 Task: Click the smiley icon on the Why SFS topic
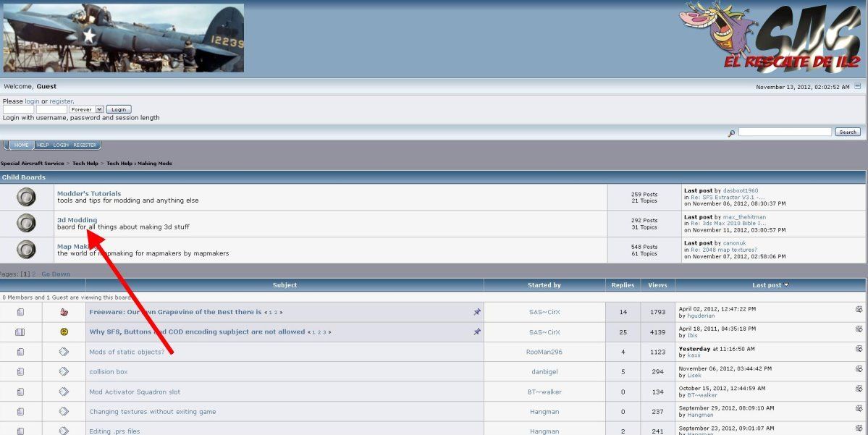[x=64, y=331]
